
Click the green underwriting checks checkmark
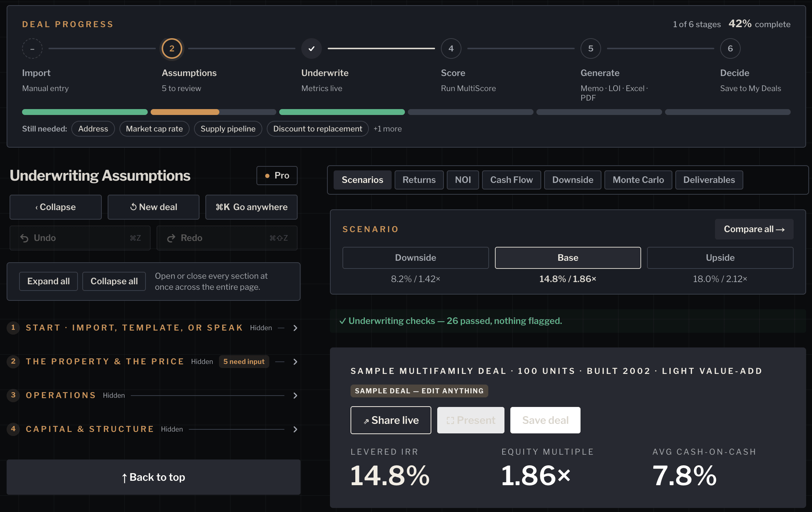[342, 321]
